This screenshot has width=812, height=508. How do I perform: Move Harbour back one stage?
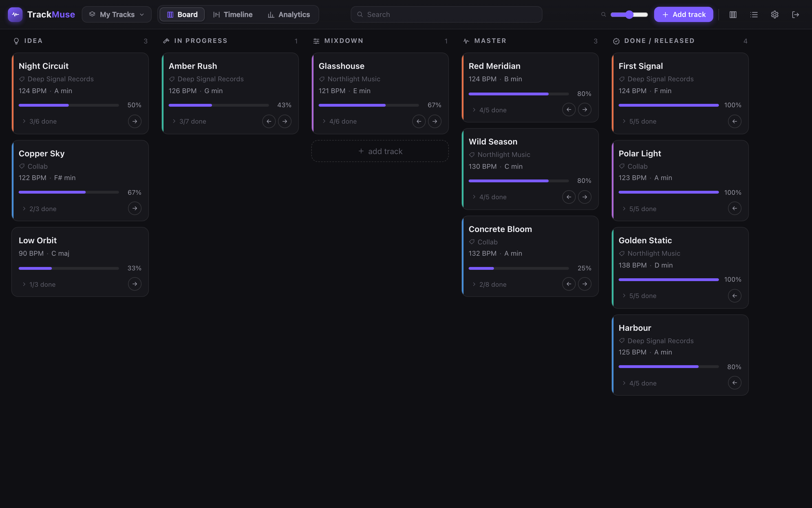734,383
